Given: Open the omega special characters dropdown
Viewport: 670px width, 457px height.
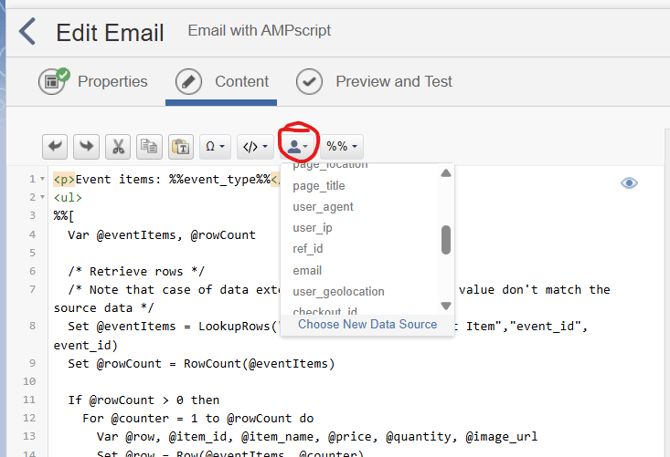Looking at the screenshot, I should 215,146.
